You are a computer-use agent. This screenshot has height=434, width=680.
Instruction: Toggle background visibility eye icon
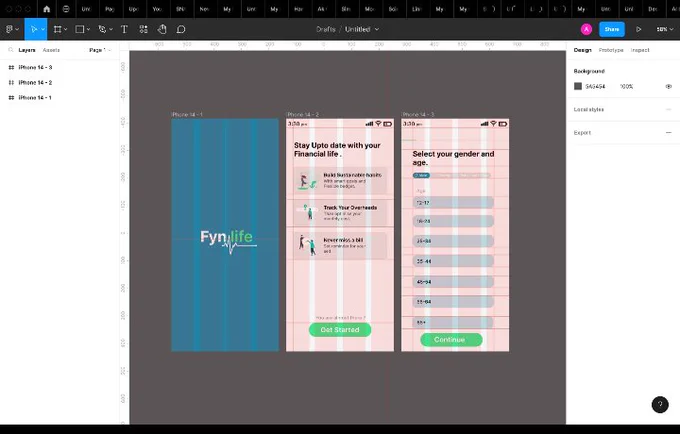[x=668, y=87]
